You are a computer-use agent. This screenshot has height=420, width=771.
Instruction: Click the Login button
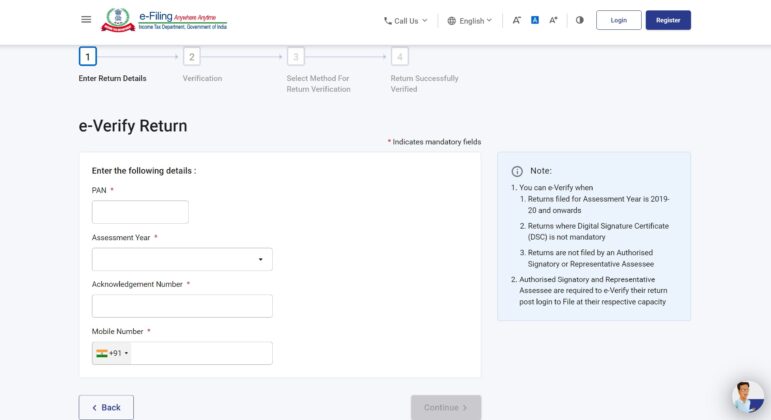(618, 20)
